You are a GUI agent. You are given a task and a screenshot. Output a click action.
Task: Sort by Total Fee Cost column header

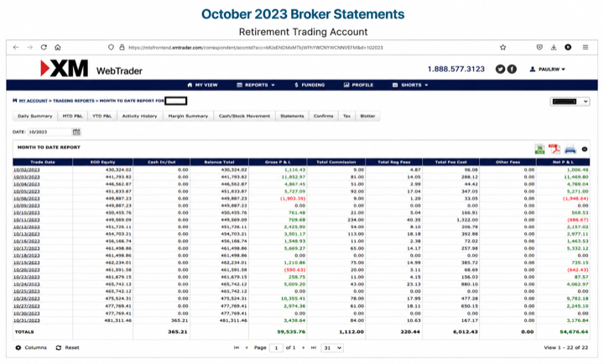tap(450, 162)
